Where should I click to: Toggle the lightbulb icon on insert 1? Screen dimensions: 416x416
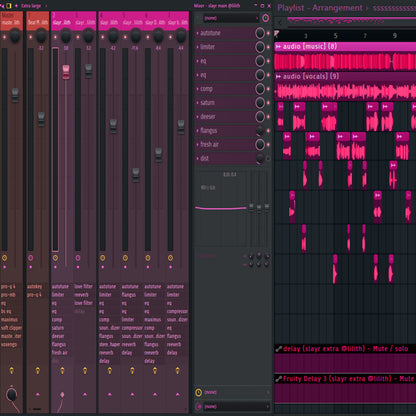click(x=38, y=370)
